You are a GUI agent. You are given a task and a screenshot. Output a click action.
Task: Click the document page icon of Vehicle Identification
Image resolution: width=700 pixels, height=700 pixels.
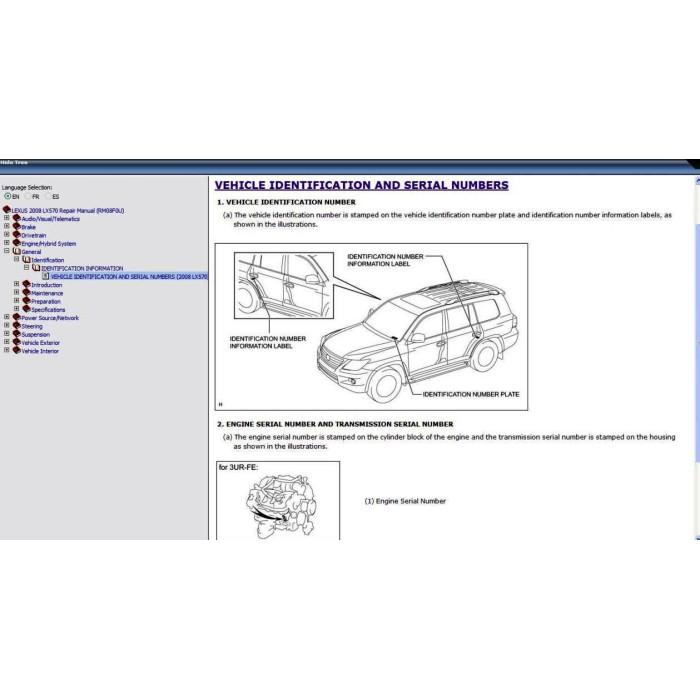[x=46, y=276]
